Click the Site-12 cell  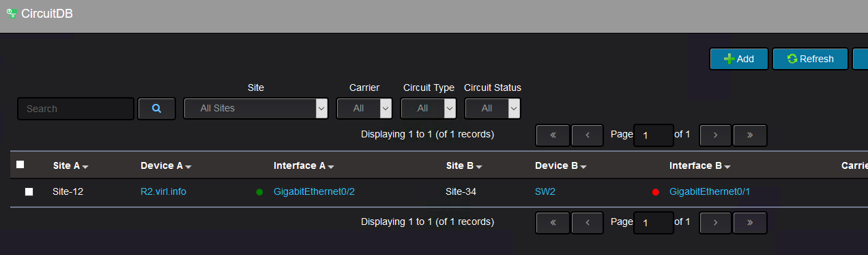(x=68, y=192)
